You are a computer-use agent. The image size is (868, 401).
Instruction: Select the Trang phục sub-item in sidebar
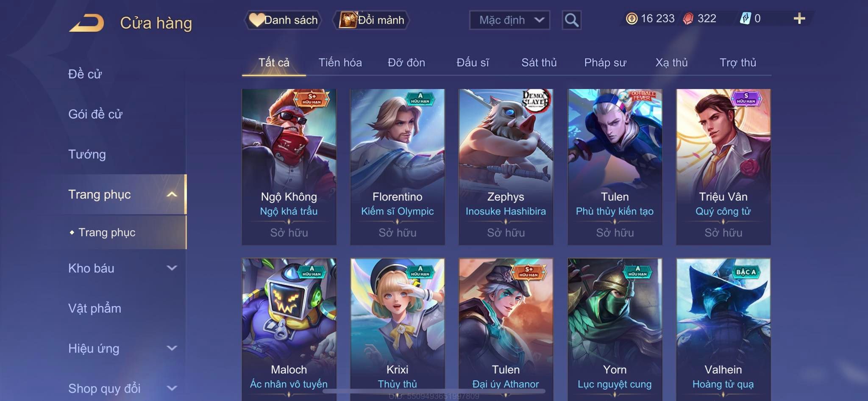(x=107, y=232)
